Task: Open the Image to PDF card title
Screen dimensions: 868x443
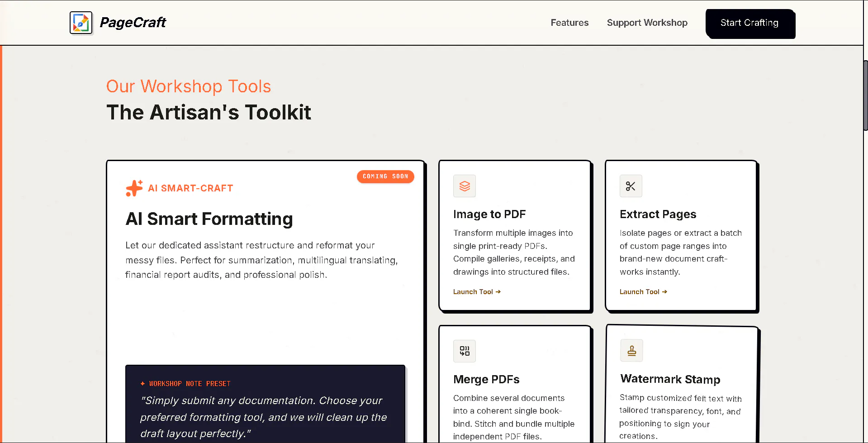Action: pos(489,214)
